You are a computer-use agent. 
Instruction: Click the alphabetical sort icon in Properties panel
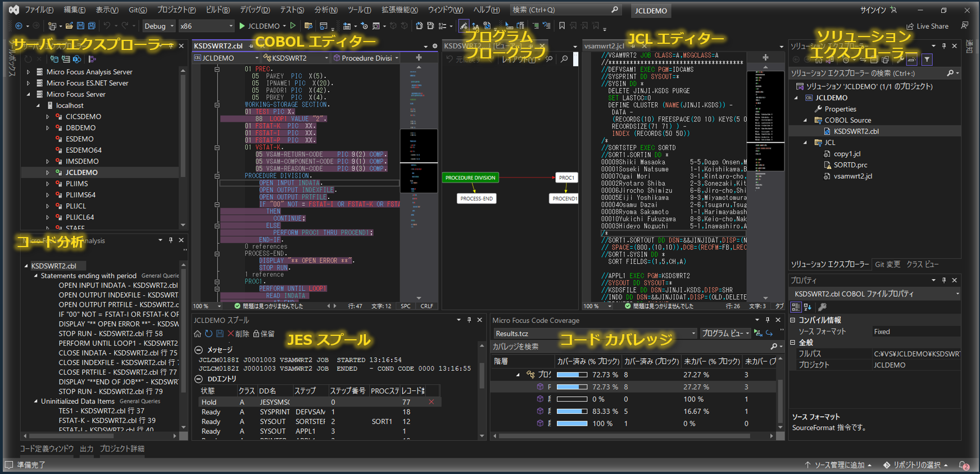[807, 307]
